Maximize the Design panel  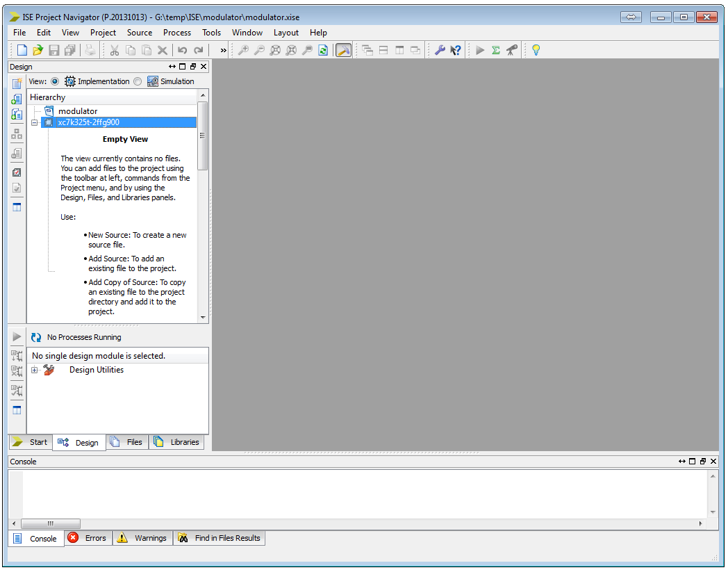[x=183, y=67]
